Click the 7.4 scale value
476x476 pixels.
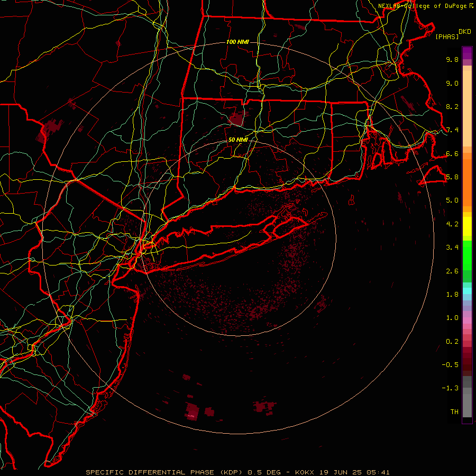[x=452, y=130]
